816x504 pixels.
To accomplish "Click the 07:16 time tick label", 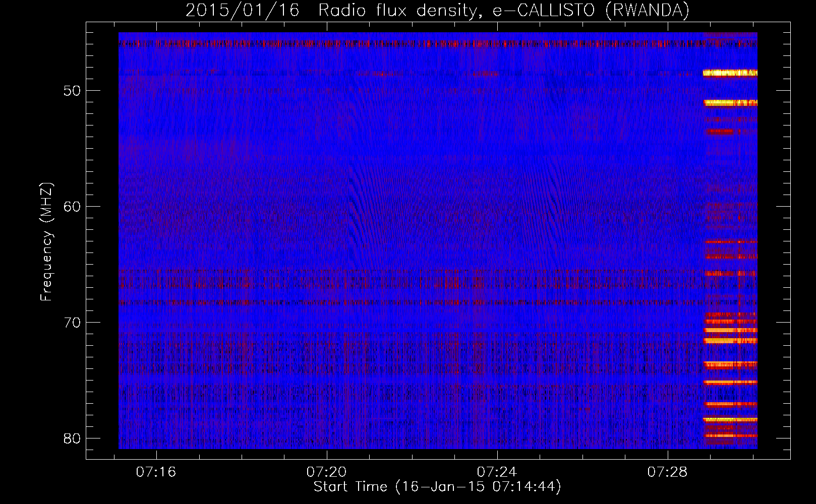I will pyautogui.click(x=156, y=472).
